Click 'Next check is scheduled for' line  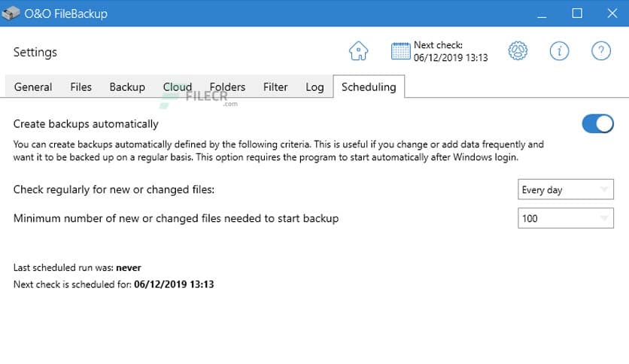pyautogui.click(x=114, y=284)
